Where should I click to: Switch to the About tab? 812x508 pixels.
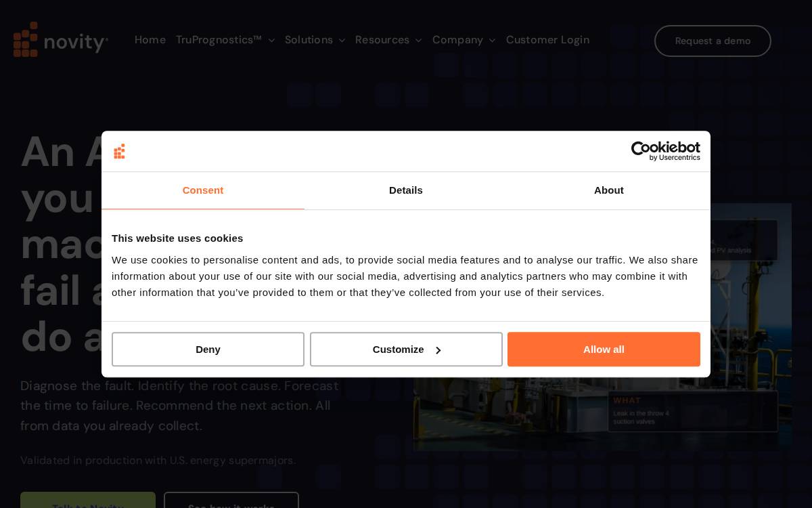609,190
